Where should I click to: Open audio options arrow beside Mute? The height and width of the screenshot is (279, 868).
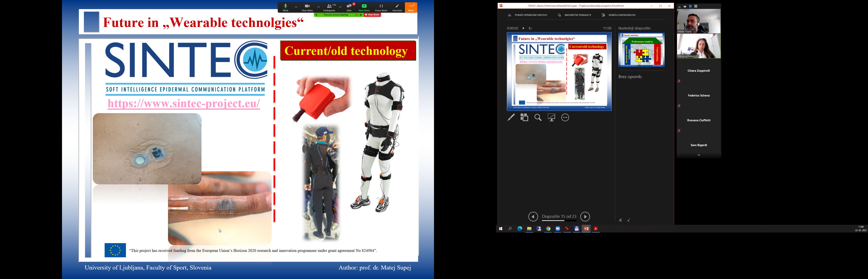(296, 7)
